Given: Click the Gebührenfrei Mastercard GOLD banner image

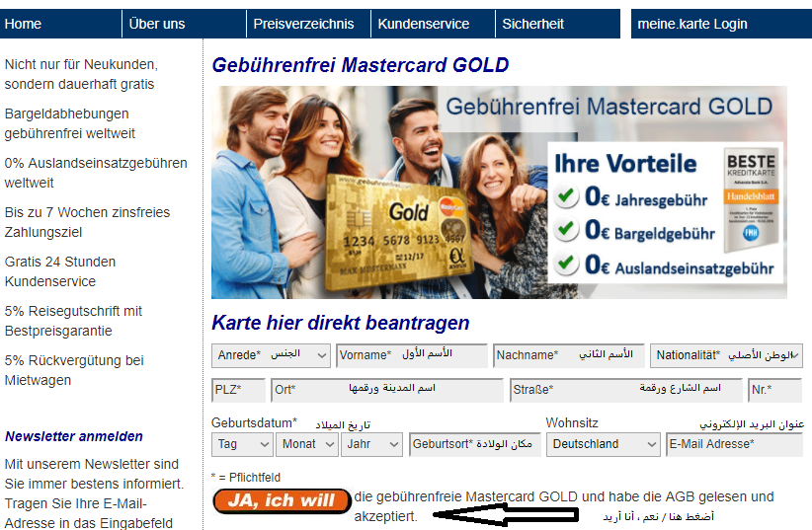Looking at the screenshot, I should [499, 192].
